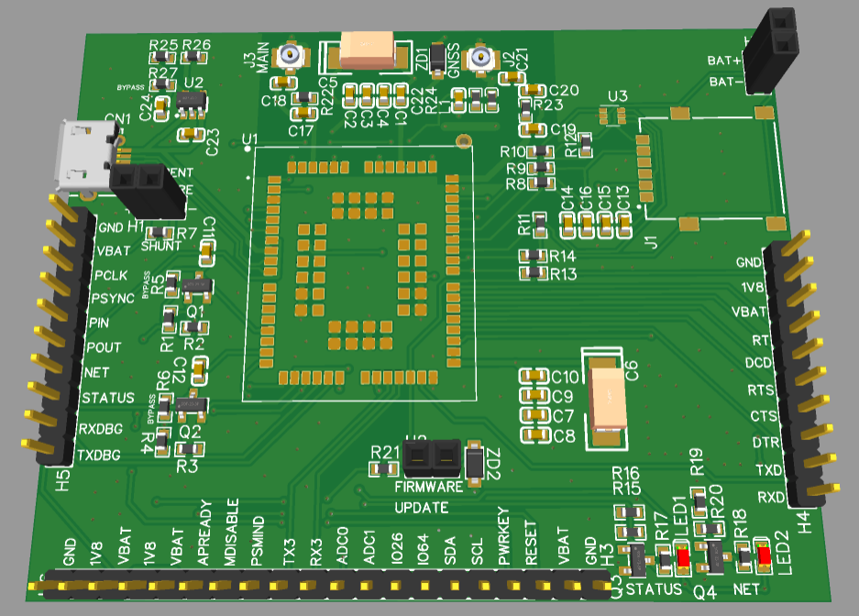Click the TX3 silkscreen label
Viewport: 859px width, 616px height.
[x=290, y=553]
